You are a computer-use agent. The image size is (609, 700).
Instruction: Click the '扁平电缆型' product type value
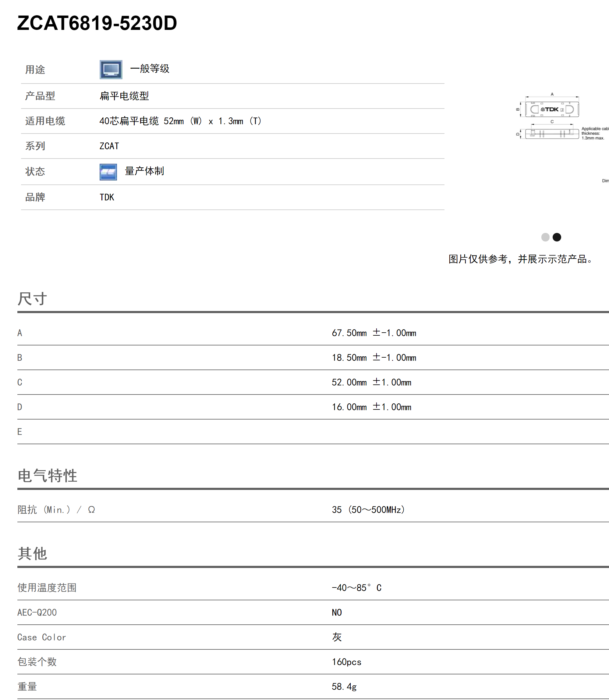(x=124, y=96)
